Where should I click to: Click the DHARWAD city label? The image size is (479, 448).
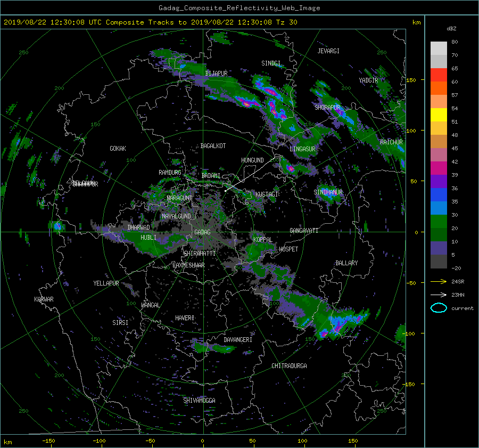138,227
